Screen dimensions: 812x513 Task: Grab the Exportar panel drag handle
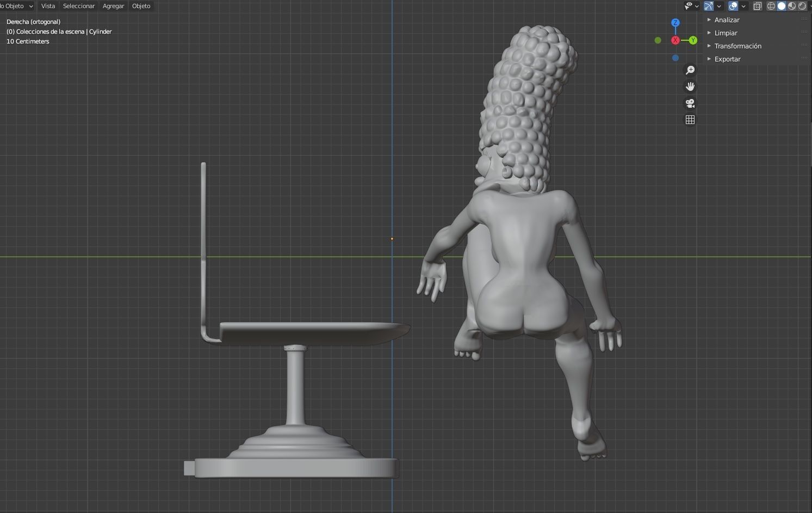804,59
